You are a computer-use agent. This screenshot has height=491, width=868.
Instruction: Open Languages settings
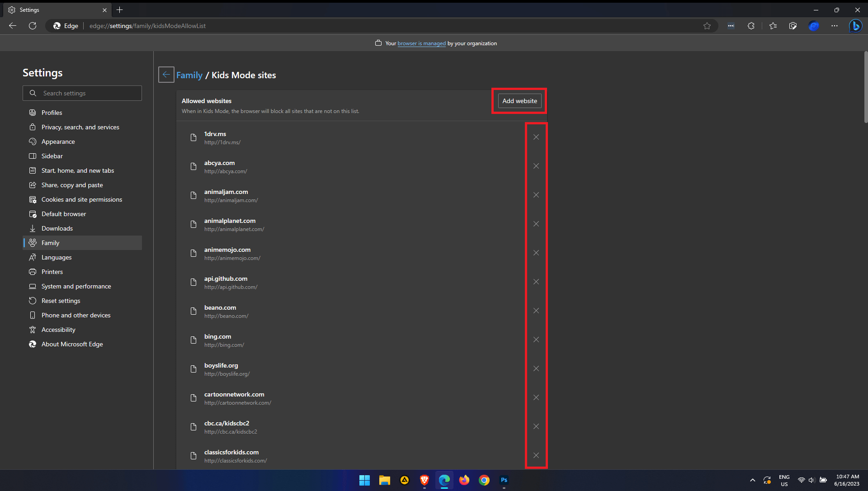[x=82, y=257]
